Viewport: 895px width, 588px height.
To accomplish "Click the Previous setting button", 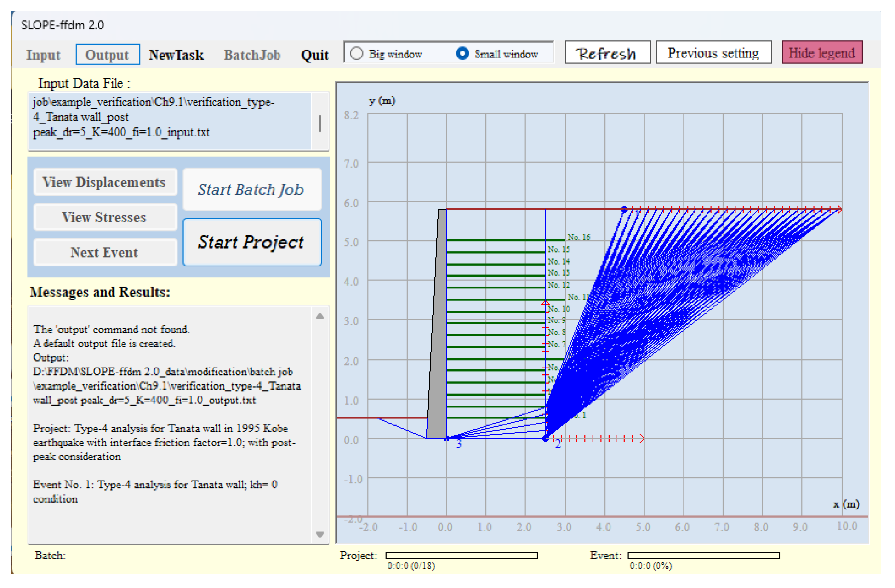I will tap(713, 52).
